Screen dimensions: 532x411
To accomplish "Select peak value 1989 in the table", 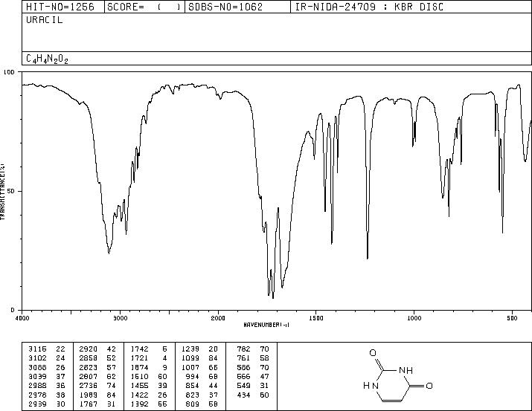I will (x=89, y=395).
